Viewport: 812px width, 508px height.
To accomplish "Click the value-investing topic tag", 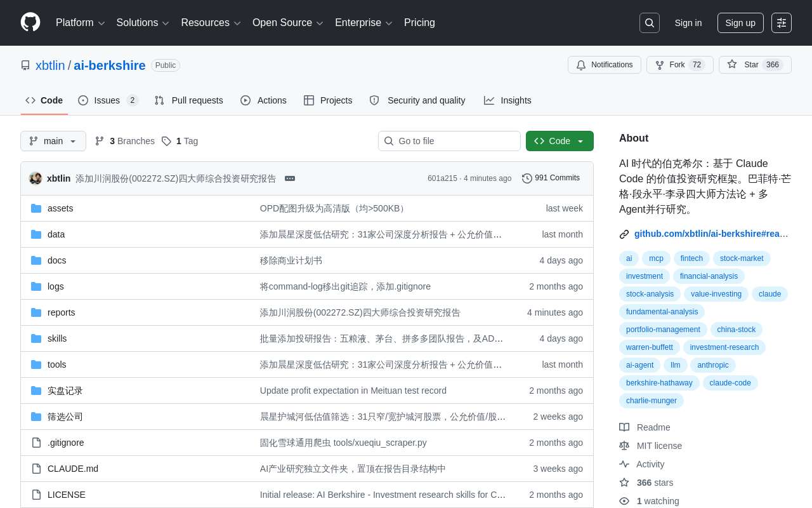I will pos(716,294).
